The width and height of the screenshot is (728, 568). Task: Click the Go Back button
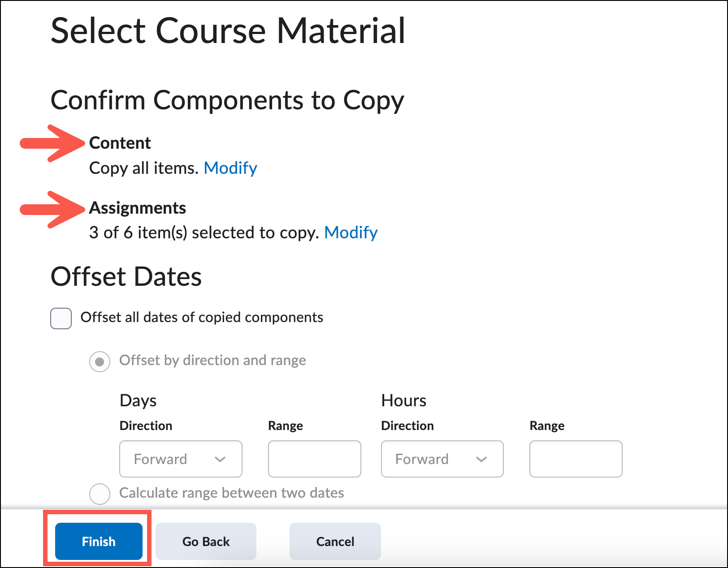(x=206, y=542)
